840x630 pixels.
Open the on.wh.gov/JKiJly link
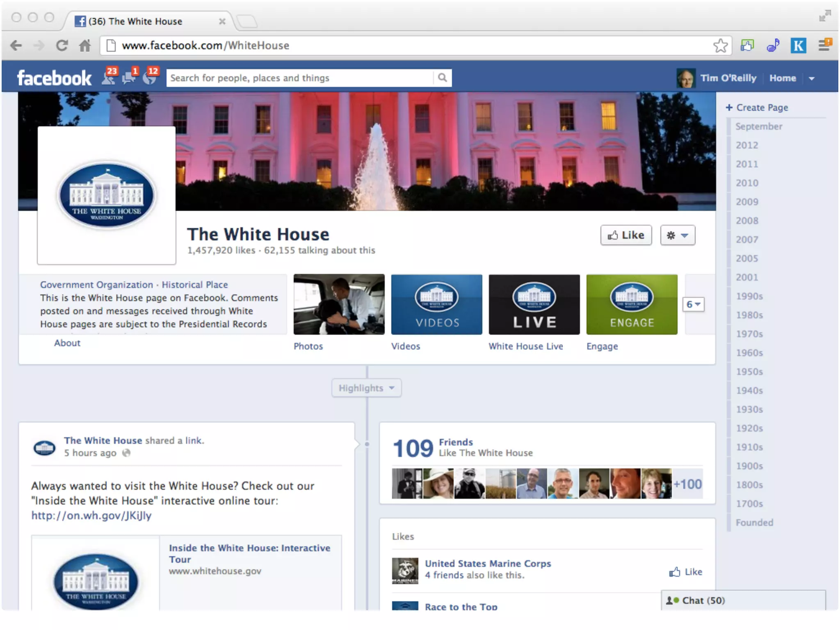[91, 516]
